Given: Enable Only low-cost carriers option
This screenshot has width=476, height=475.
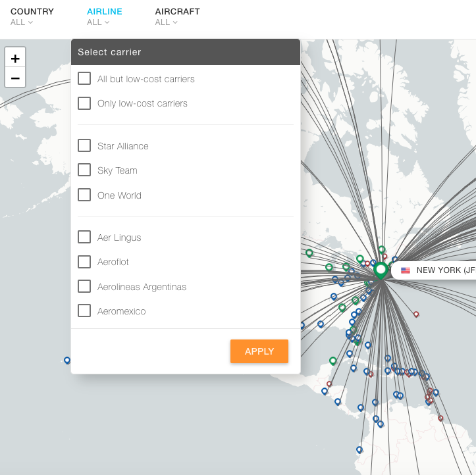Looking at the screenshot, I should pos(84,103).
